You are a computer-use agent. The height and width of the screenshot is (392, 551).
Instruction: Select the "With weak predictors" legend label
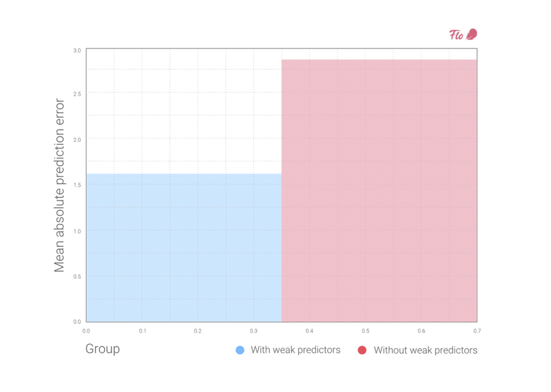295,350
